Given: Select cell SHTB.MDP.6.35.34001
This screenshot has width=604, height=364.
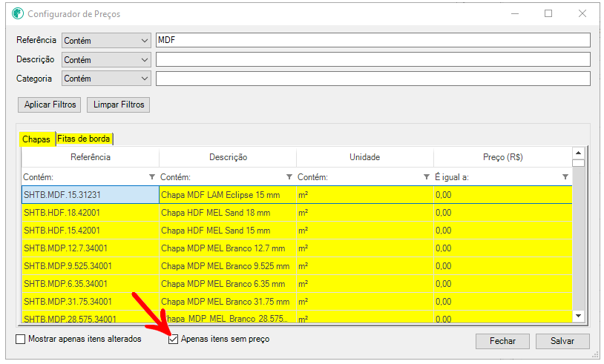Looking at the screenshot, I should [91, 284].
